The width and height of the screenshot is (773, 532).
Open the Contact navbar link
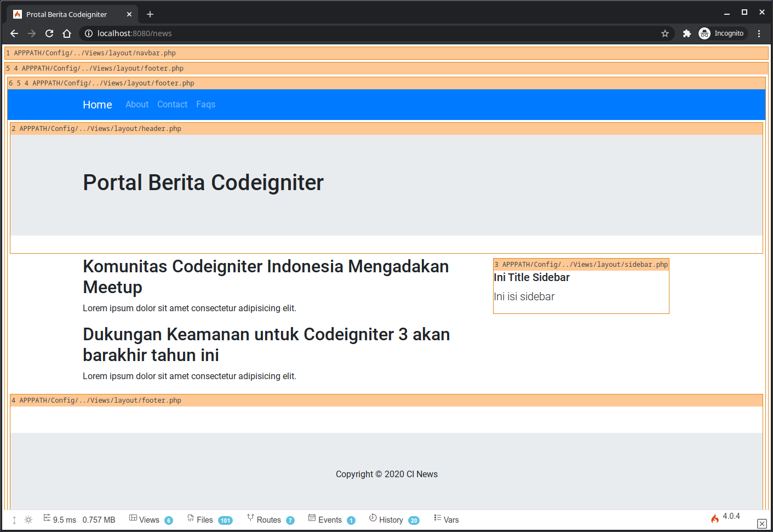172,105
